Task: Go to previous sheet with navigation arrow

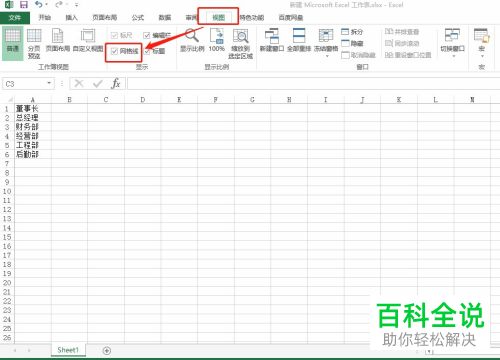Action: point(15,350)
